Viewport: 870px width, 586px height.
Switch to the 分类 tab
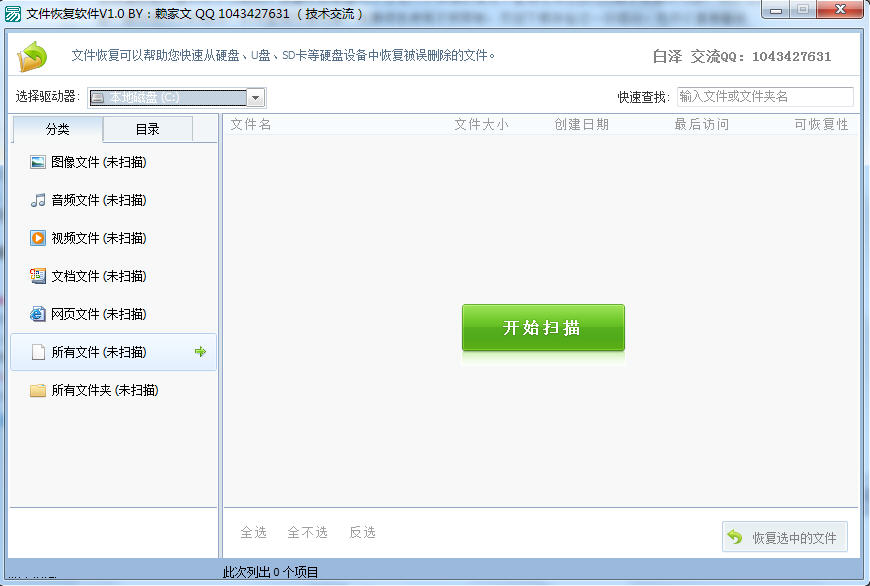pyautogui.click(x=57, y=129)
